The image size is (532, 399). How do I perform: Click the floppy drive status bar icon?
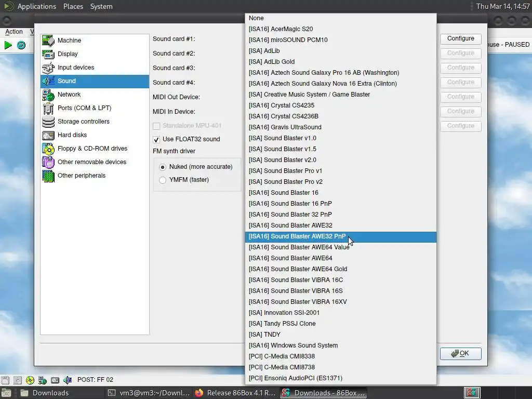click(x=5, y=380)
